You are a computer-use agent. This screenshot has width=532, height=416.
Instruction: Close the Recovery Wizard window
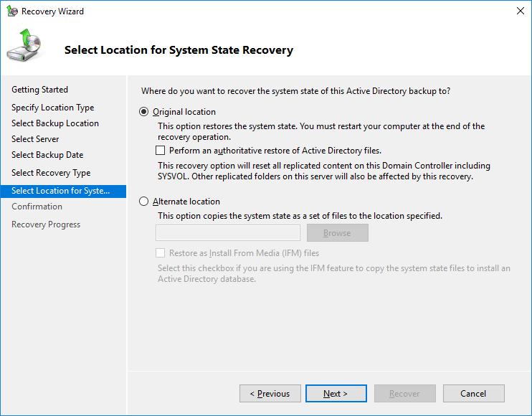click(518, 11)
